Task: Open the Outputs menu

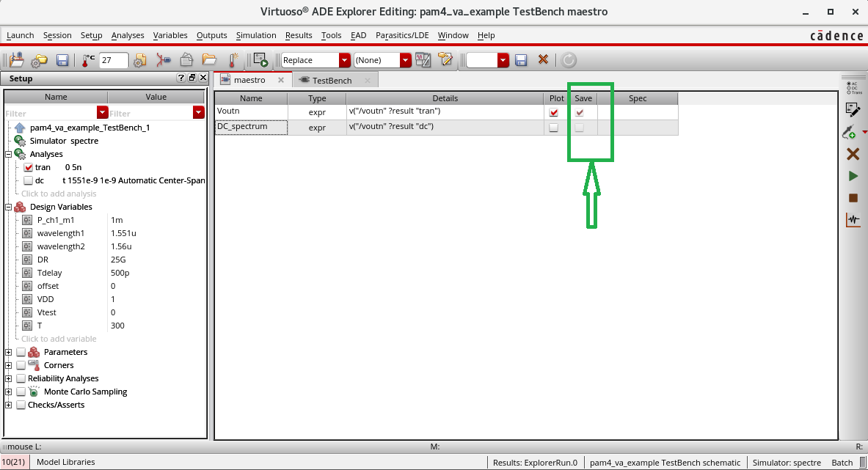Action: pos(211,35)
